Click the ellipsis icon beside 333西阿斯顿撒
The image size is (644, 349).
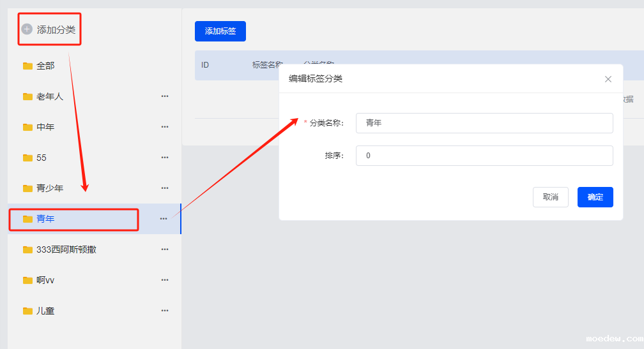(x=165, y=249)
